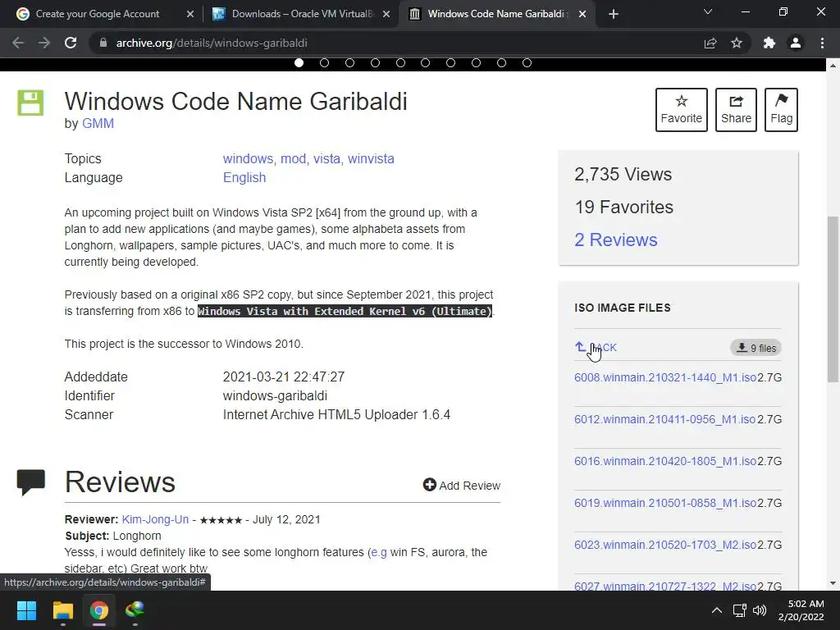Collapse ISO image files with BACK link

click(596, 348)
